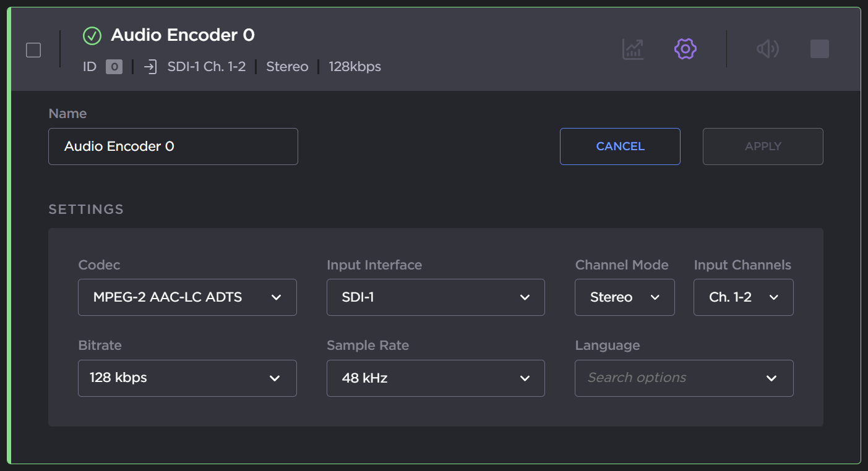This screenshot has width=868, height=471.
Task: Expand the Input Channels Ch. 1-2 dropdown
Action: click(743, 297)
